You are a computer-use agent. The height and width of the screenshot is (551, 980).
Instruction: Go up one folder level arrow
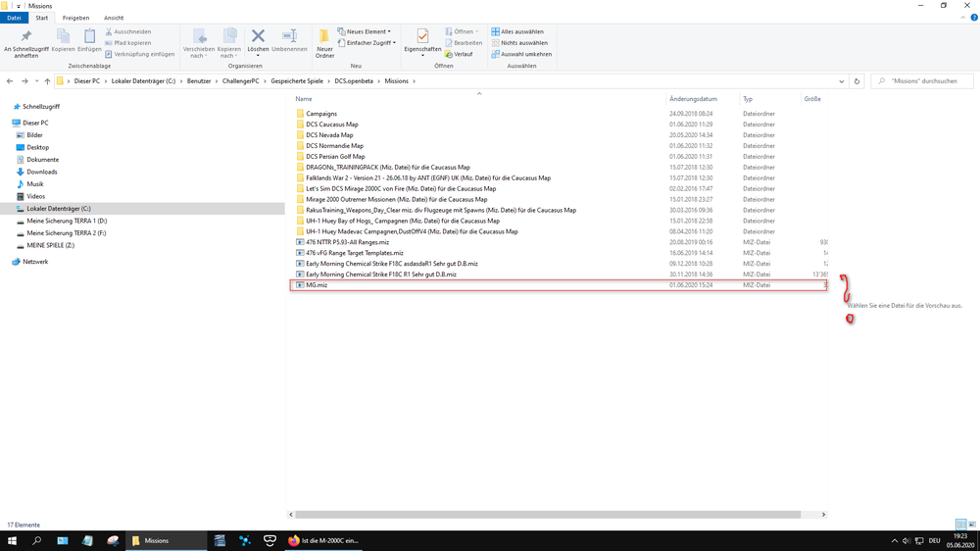point(47,80)
